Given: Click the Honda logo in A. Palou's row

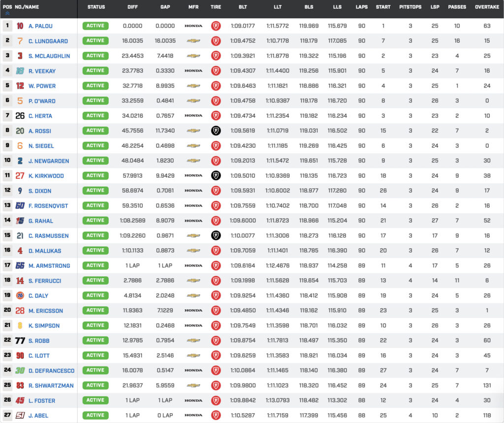Looking at the screenshot, I should (193, 26).
